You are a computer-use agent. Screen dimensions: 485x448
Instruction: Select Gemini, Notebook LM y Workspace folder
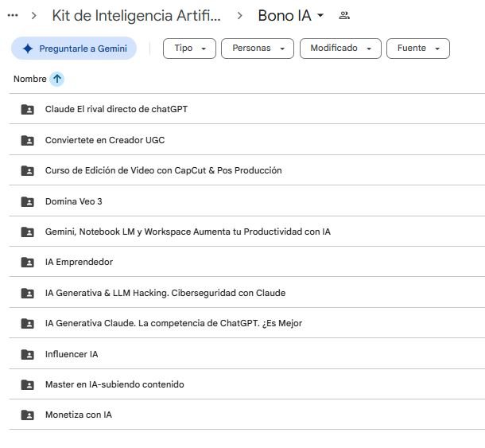tap(188, 232)
